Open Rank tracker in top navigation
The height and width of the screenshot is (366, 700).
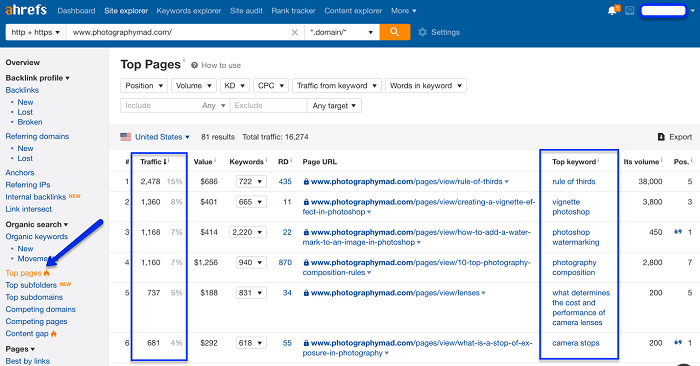pos(293,11)
